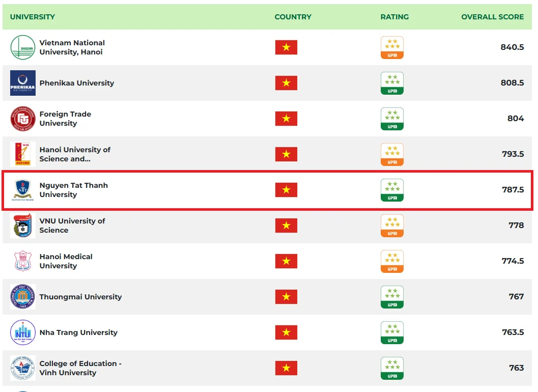Click the Hanoi University of Science logo

click(22, 154)
